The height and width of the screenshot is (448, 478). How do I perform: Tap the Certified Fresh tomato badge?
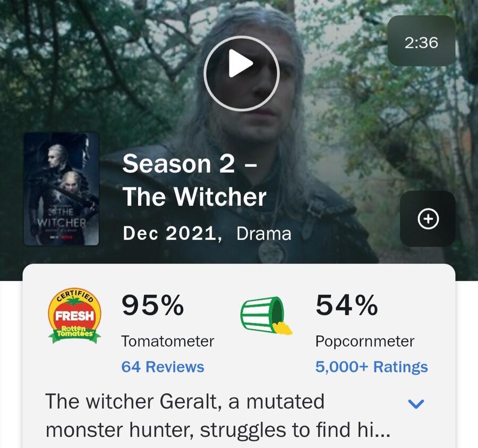click(x=75, y=316)
